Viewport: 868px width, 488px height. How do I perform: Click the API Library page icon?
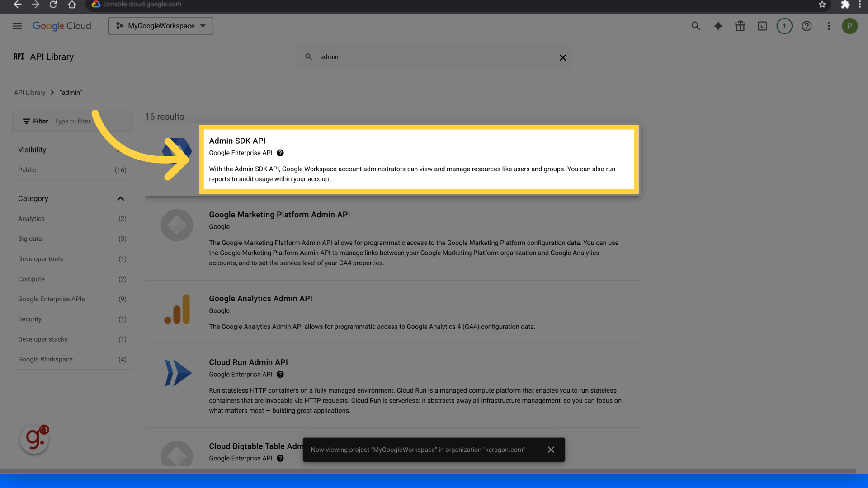tap(19, 56)
